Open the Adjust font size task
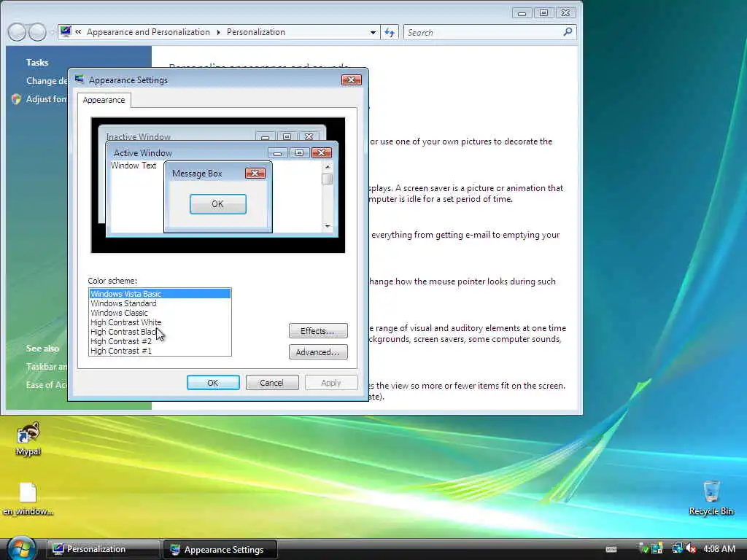Screen dimensions: 747x560 (46, 99)
